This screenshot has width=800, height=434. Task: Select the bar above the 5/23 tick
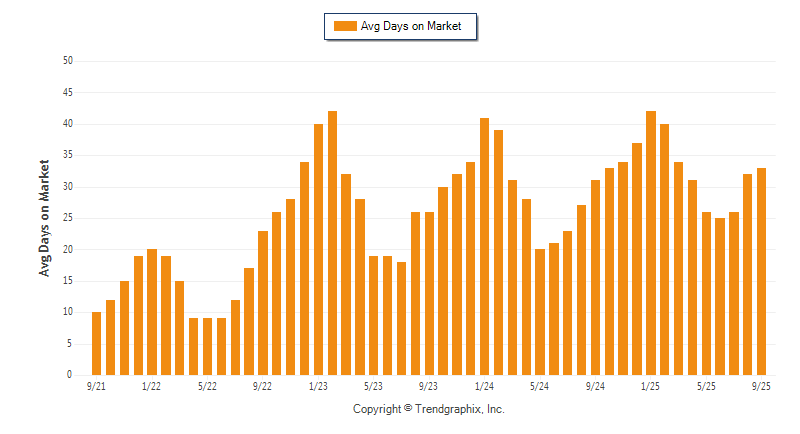coord(374,315)
